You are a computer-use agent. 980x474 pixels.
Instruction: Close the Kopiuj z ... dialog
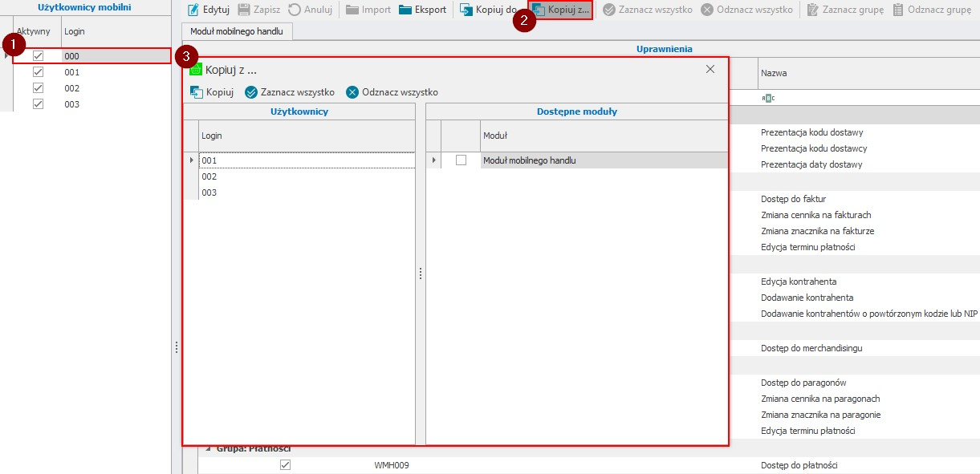[x=710, y=69]
